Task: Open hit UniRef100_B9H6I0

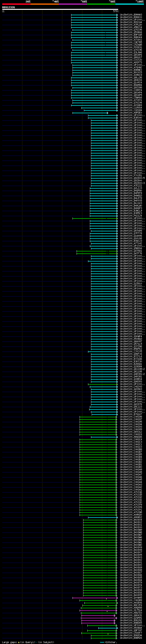Action: 131,18
